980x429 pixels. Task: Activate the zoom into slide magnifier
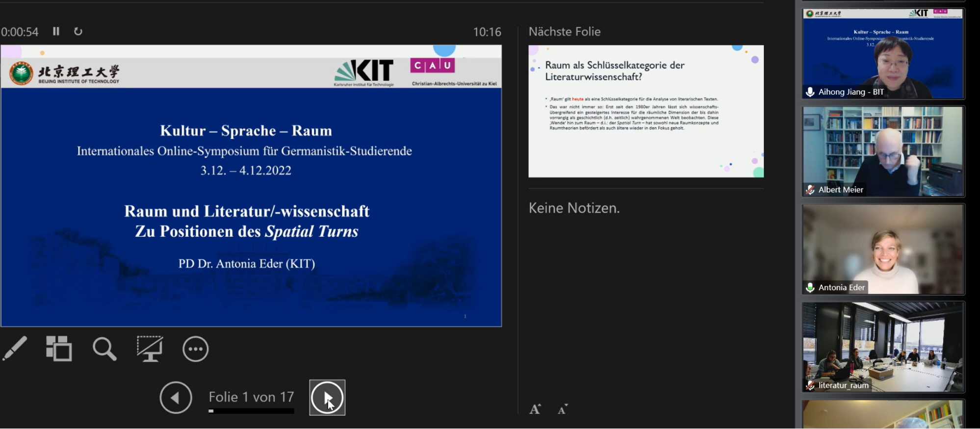(104, 349)
